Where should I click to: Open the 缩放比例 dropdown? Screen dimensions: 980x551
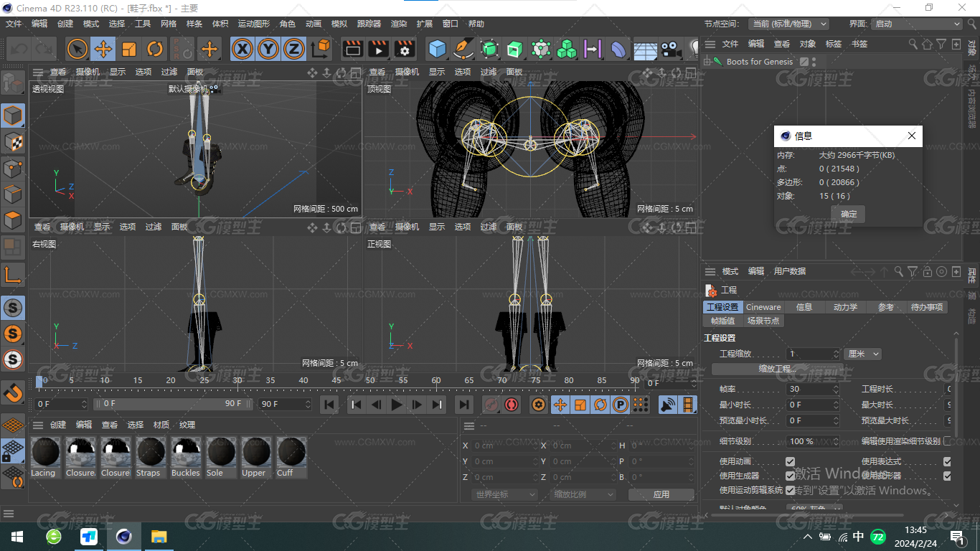pos(583,494)
